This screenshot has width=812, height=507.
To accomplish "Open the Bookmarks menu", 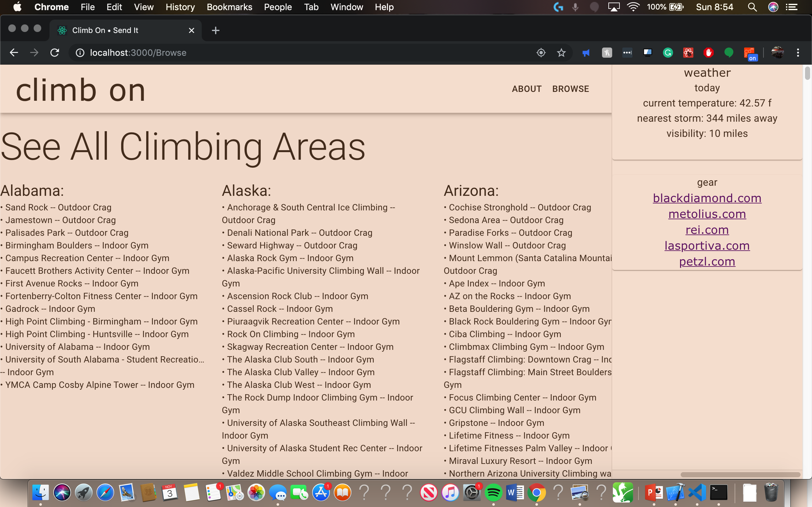I will coord(229,7).
